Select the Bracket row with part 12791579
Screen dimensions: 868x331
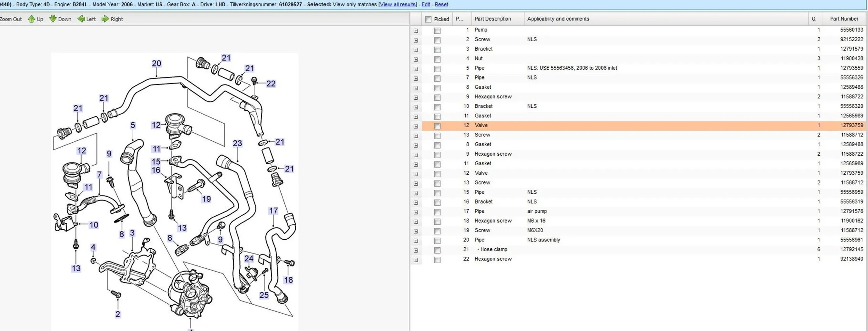tap(483, 49)
